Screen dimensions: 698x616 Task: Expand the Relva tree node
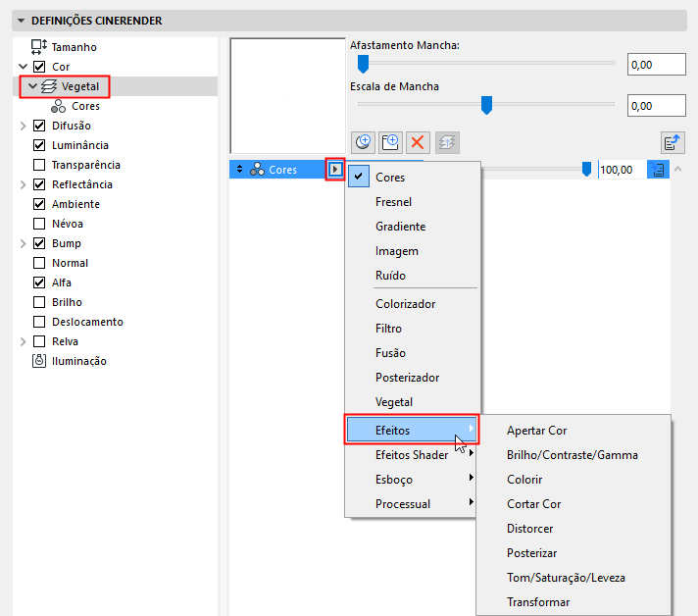[x=24, y=341]
